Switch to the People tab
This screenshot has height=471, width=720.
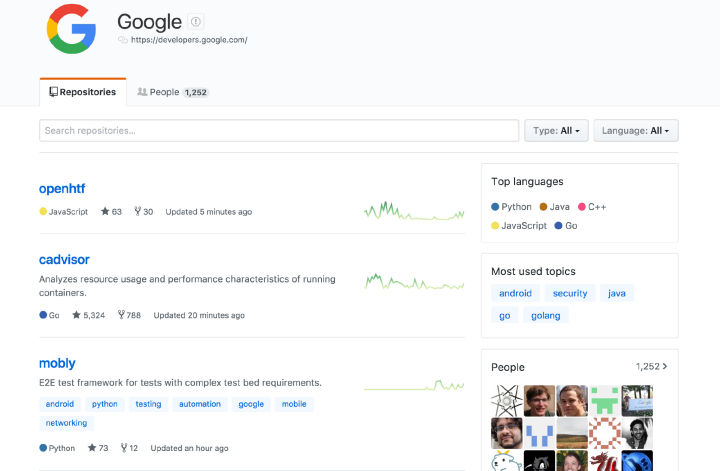172,92
